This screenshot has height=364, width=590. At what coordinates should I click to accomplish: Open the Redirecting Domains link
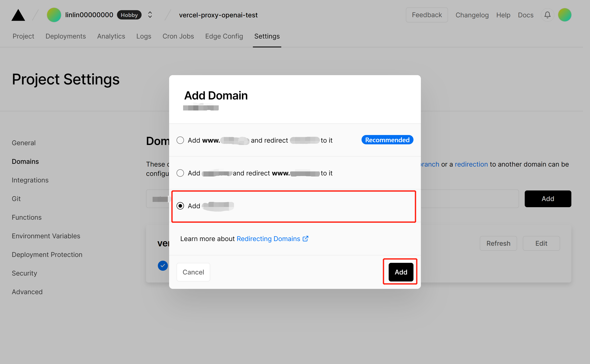pos(268,239)
